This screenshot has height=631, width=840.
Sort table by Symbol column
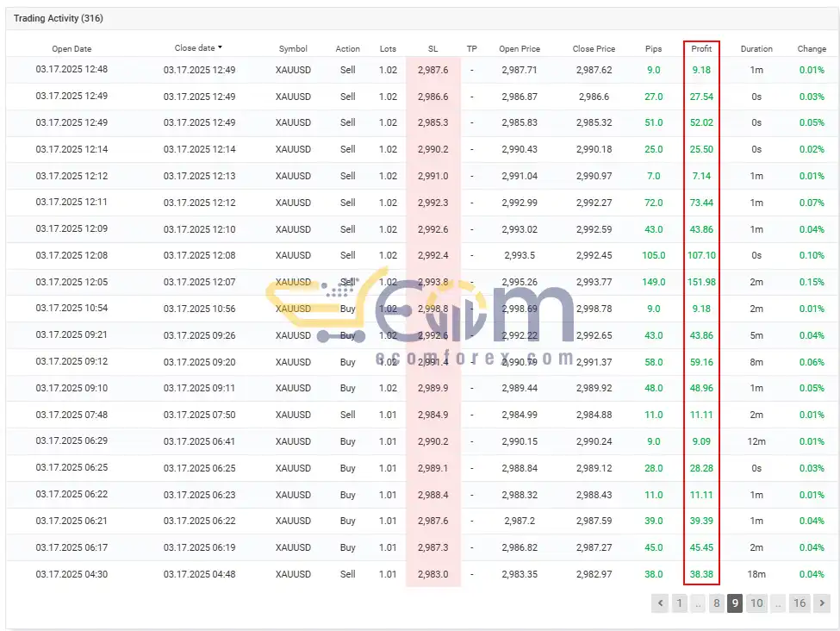point(293,49)
